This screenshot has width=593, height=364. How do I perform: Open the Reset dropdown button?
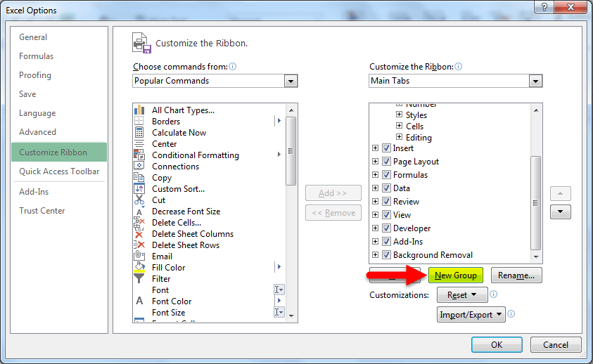[462, 295]
